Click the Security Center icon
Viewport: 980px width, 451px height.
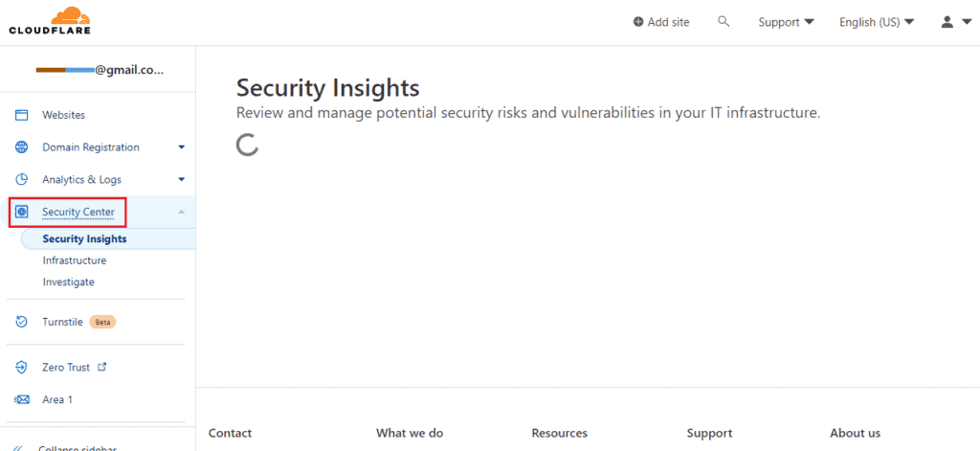(21, 212)
